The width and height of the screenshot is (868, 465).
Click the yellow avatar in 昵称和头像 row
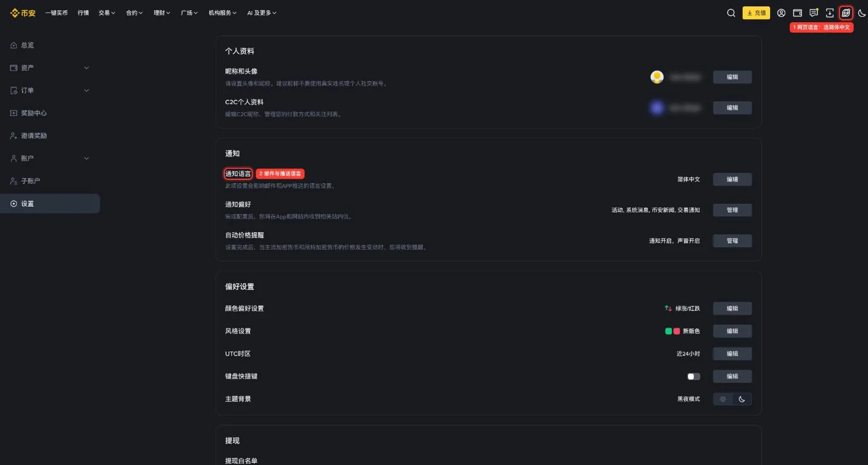coord(657,77)
